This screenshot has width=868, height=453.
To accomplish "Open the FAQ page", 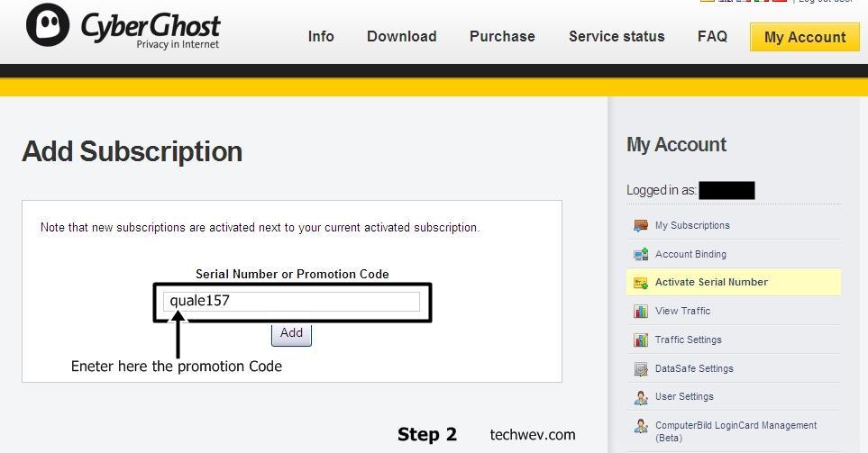I will pos(712,37).
